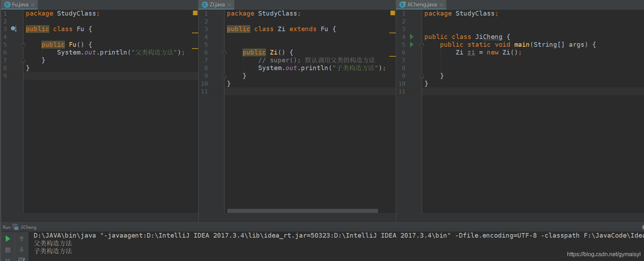Click the Zi.java file type icon on tab
This screenshot has width=644, height=261.
coord(205,5)
